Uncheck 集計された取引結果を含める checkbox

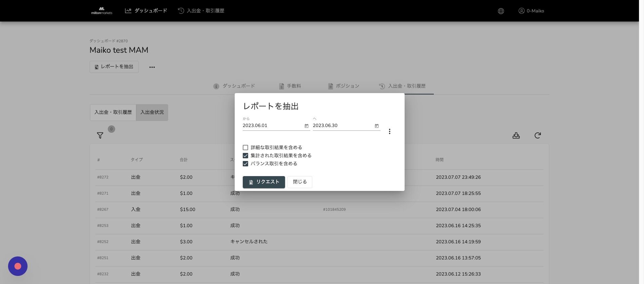[245, 156]
